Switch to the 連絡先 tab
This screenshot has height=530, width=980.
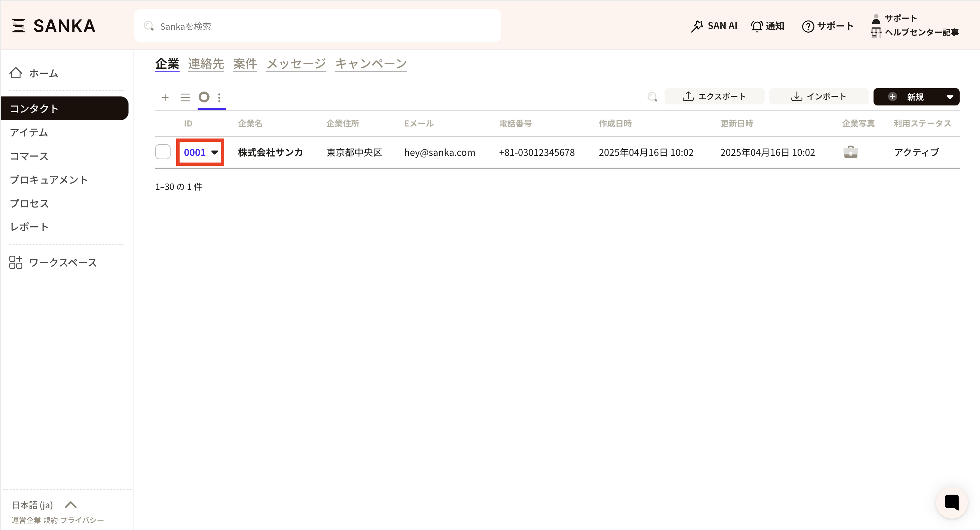pos(206,63)
